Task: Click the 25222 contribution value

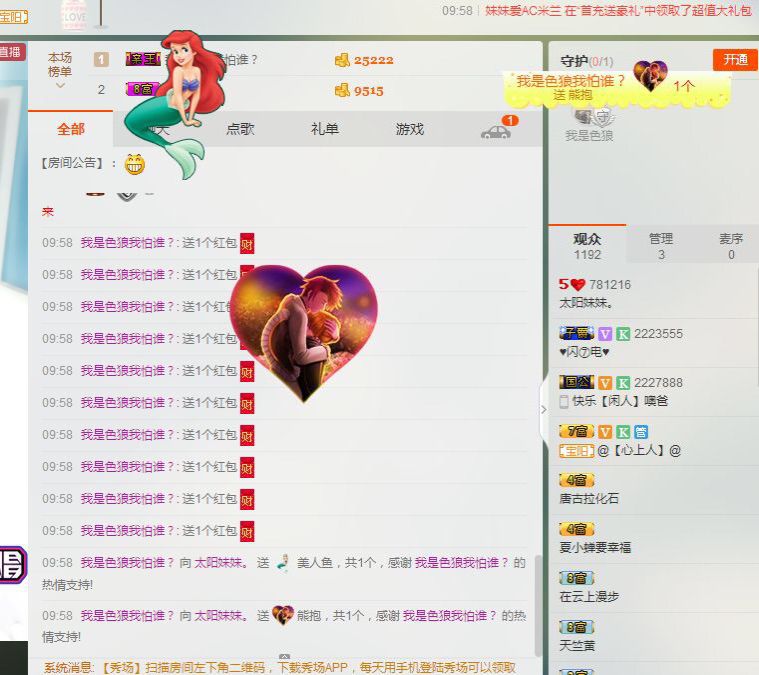Action: coord(374,61)
